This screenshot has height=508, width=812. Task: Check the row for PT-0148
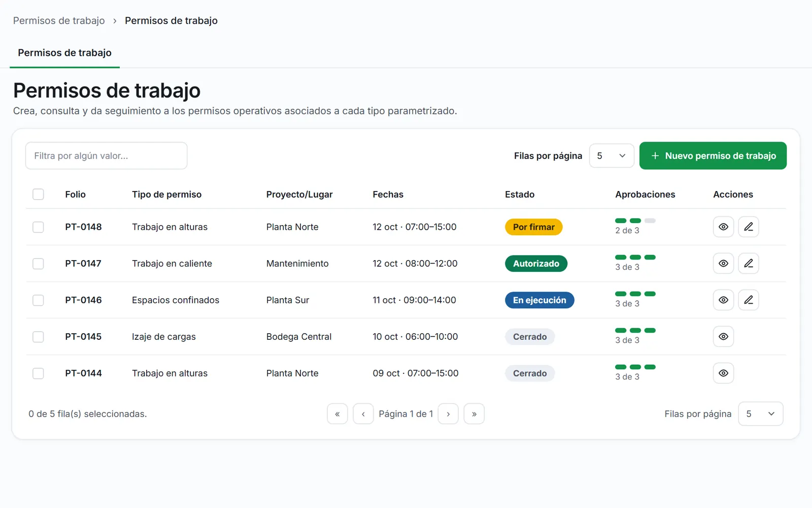pos(38,227)
